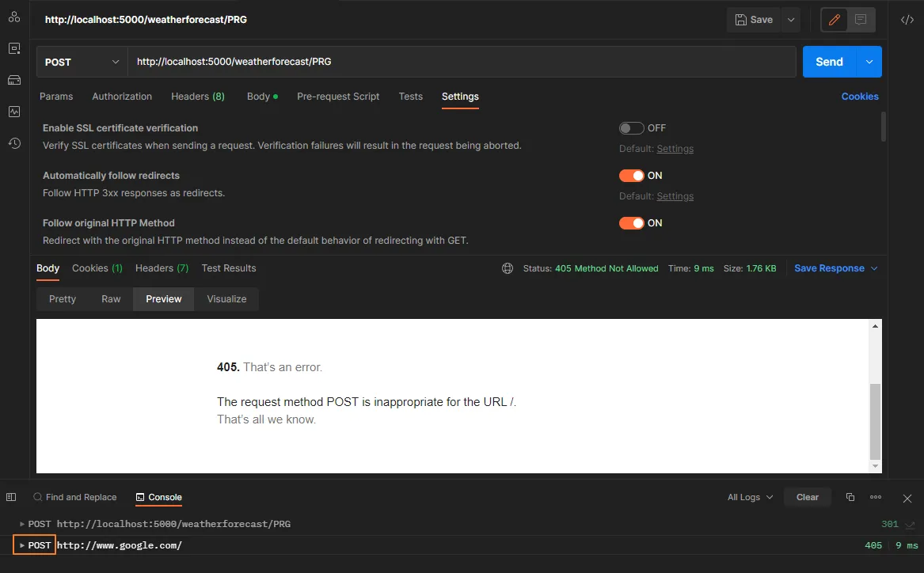Show the code snippet panel icon

(907, 20)
